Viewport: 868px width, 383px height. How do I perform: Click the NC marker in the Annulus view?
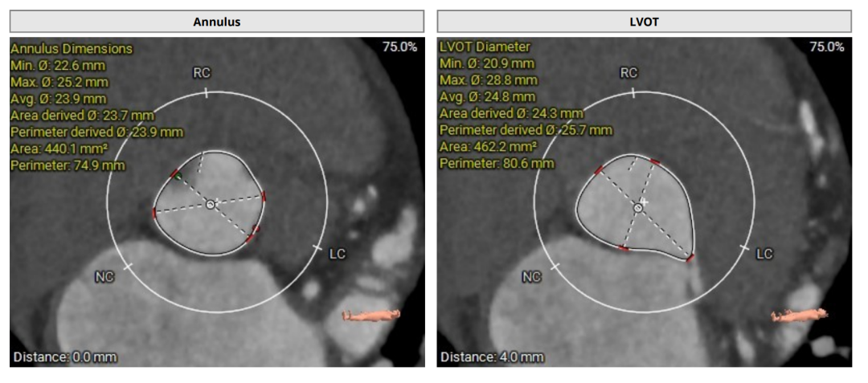click(x=104, y=277)
